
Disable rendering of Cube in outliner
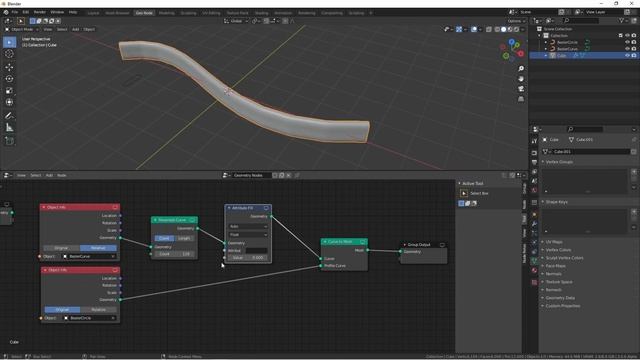coord(634,56)
